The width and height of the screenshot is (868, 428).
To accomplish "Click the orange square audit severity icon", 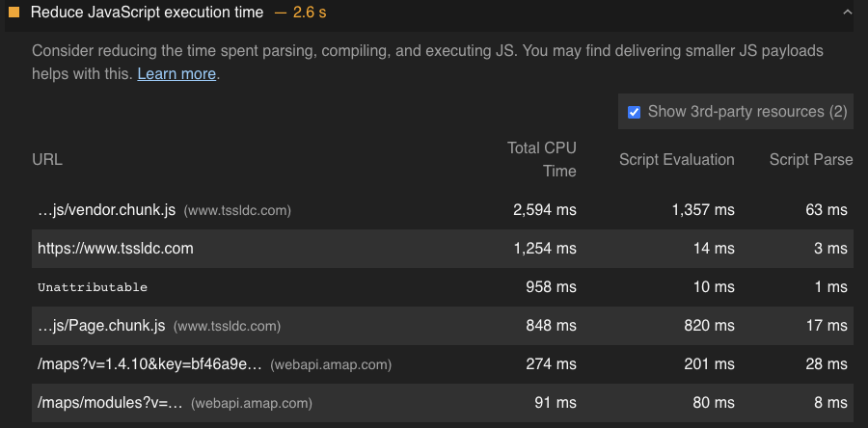I will 14,13.
